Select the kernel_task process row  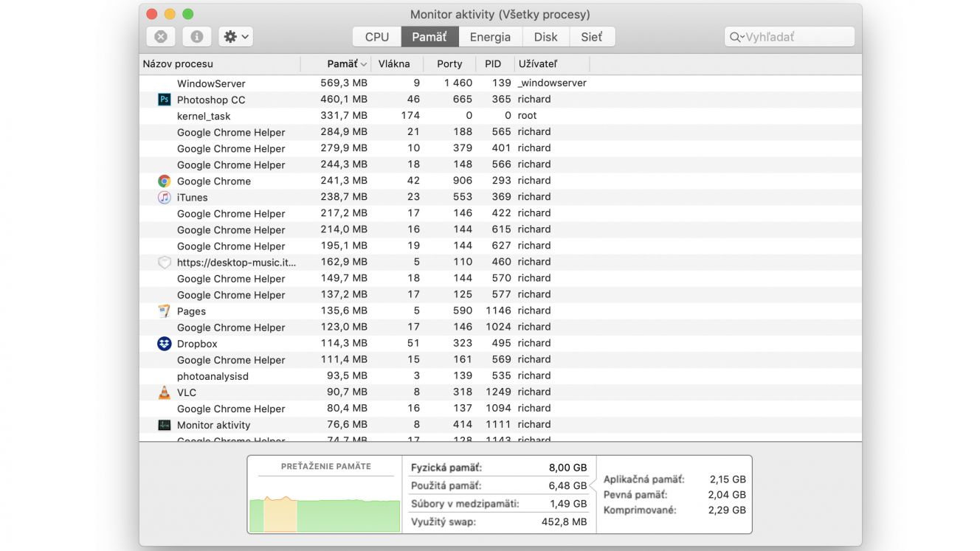click(500, 116)
